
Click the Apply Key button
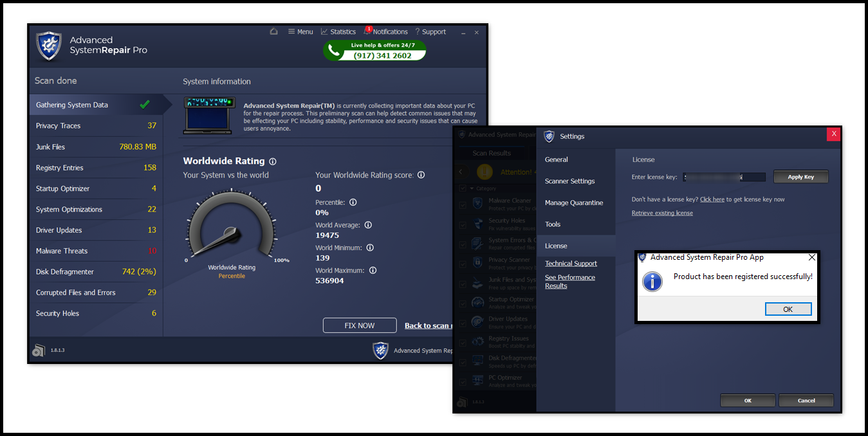[800, 177]
